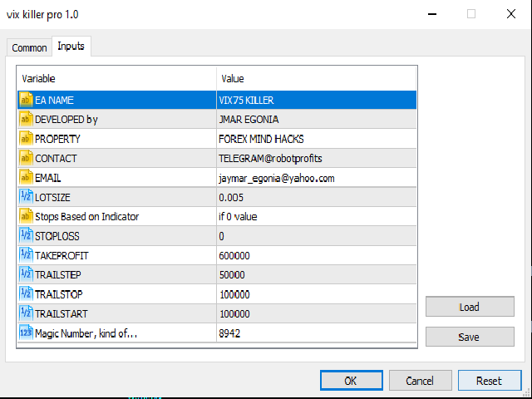This screenshot has height=399, width=532.
Task: Select the 'Magic Number, kind of...' label
Action: pyautogui.click(x=86, y=333)
